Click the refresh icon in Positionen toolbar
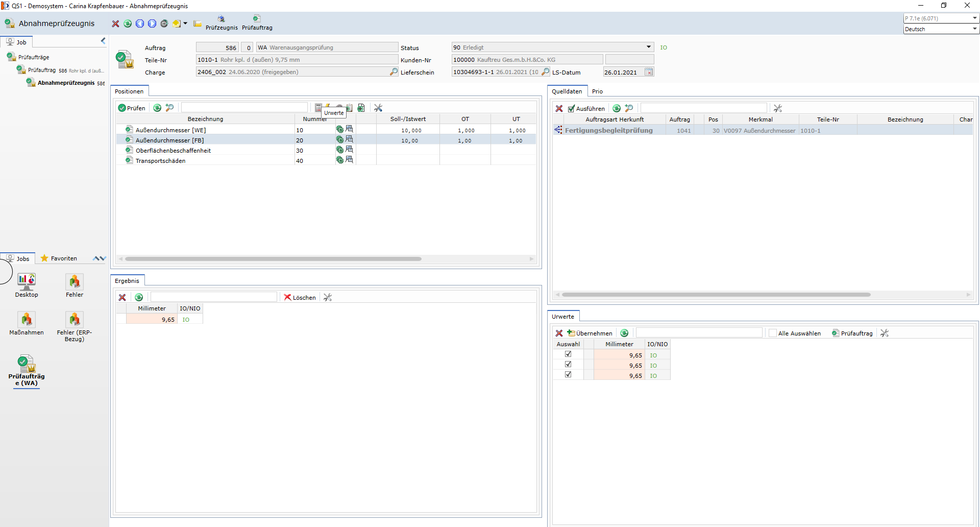The width and height of the screenshot is (980, 527). [157, 108]
